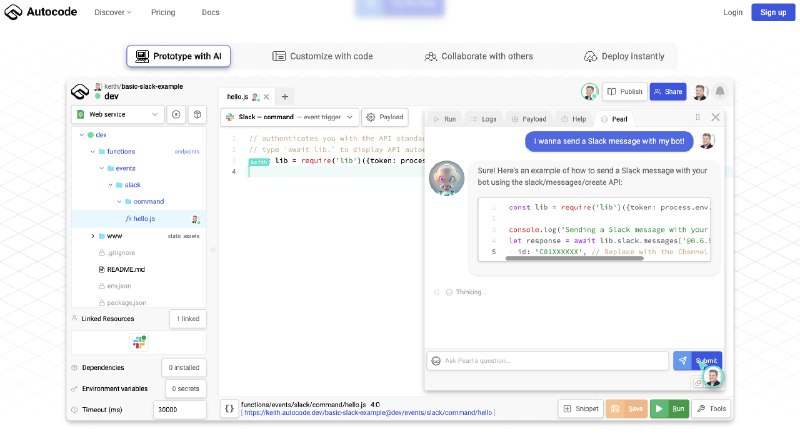Open the Slack command event trigger dropdown
The image size is (800, 446).
[290, 117]
